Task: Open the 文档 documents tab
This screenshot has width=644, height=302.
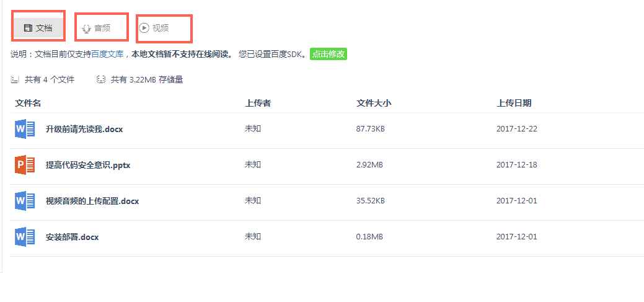Action: [38, 28]
